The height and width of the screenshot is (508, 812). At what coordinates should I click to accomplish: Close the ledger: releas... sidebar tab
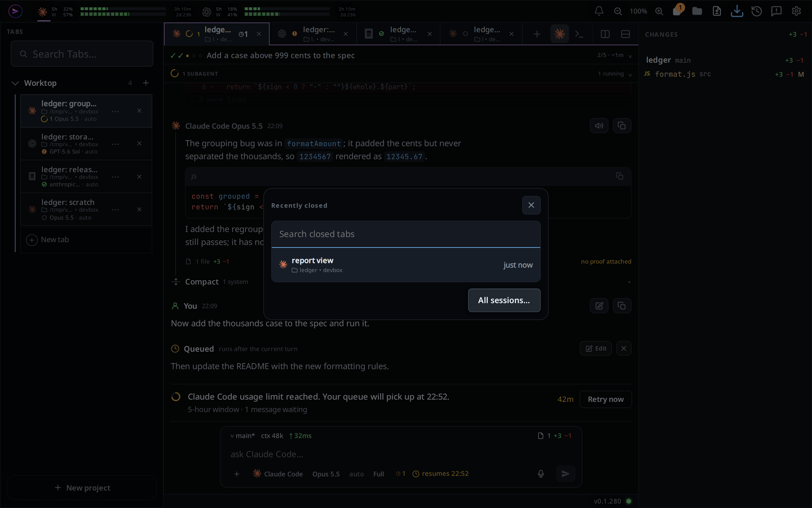pos(139,177)
